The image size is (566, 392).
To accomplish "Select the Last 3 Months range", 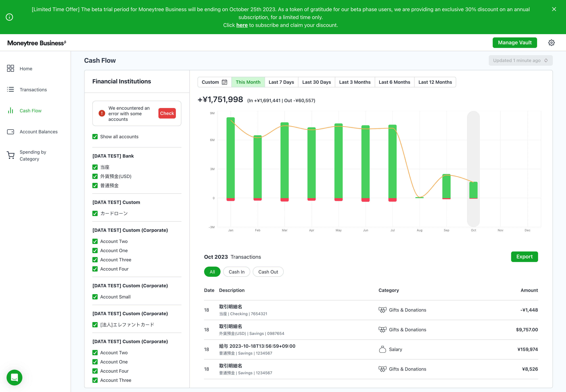I will 355,82.
